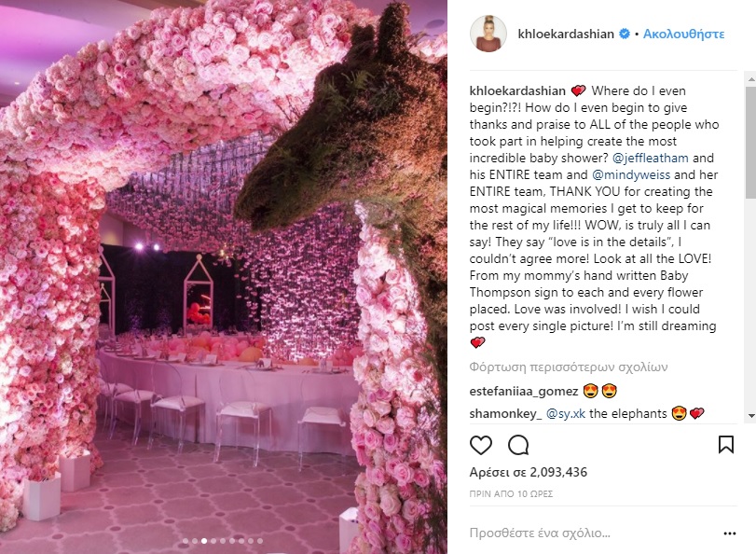Open comments via the speech bubble icon
This screenshot has width=756, height=554.
pos(518,445)
